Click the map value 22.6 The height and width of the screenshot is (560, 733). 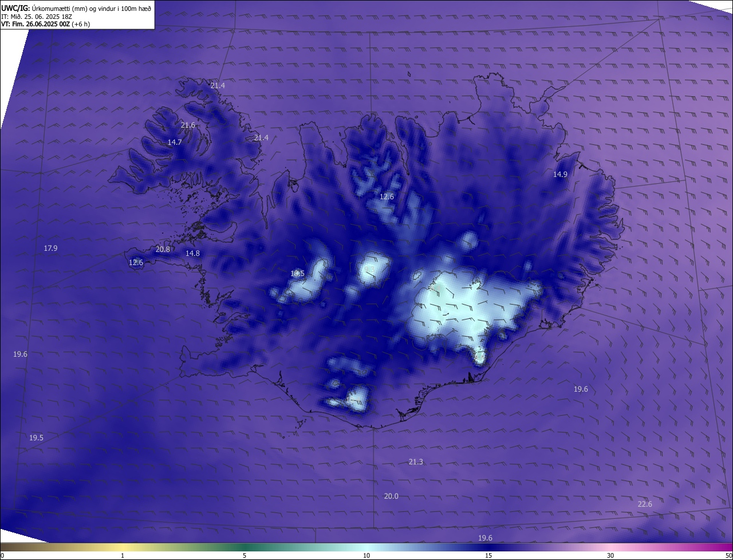645,504
